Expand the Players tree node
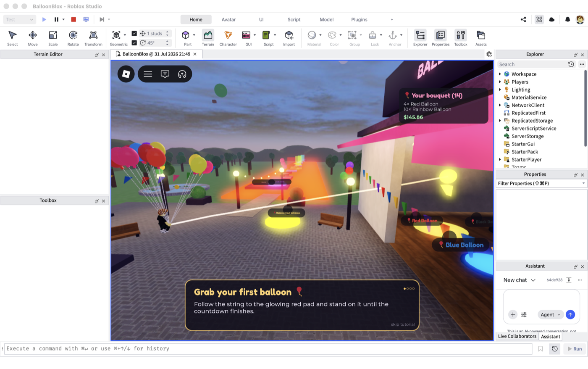The height and width of the screenshot is (369, 588). pos(500,82)
